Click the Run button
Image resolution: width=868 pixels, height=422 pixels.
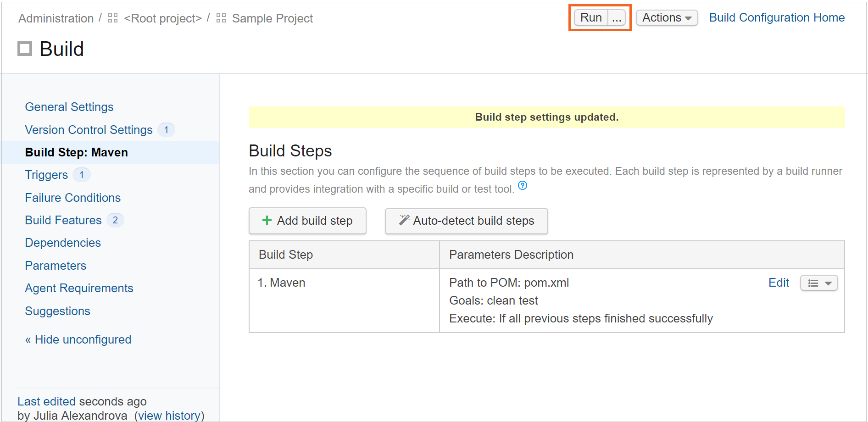tap(590, 17)
